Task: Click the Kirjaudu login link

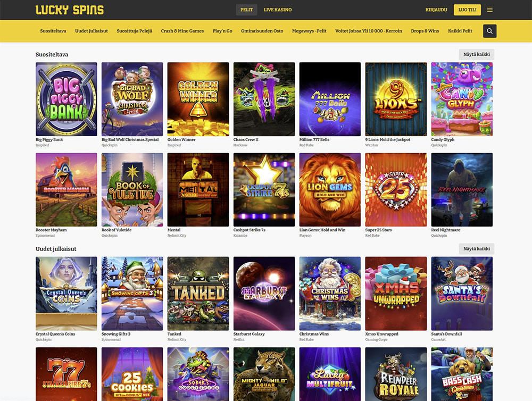Action: pyautogui.click(x=436, y=10)
